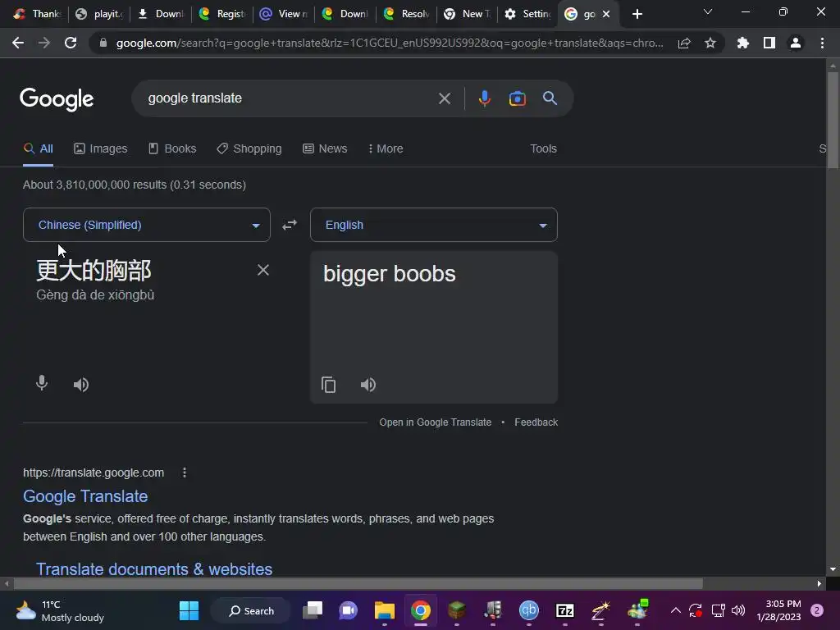Switch to Images results tab

click(x=101, y=149)
